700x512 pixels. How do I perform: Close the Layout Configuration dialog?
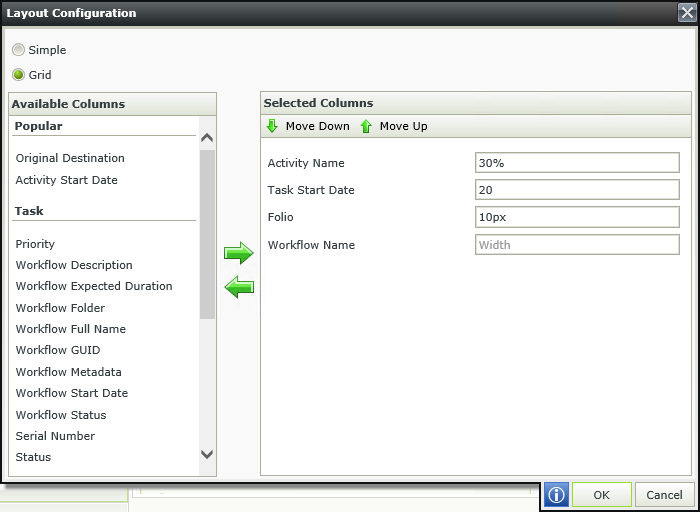click(687, 13)
